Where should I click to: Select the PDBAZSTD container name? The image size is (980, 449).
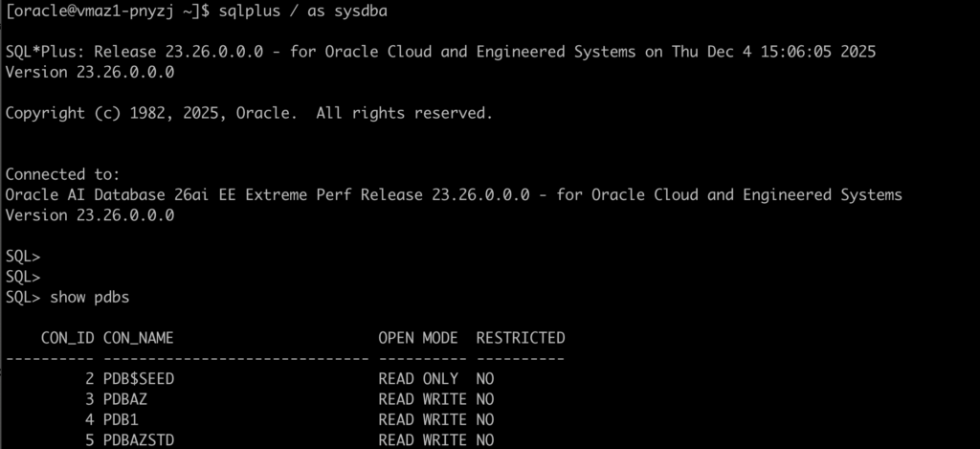[x=138, y=439]
